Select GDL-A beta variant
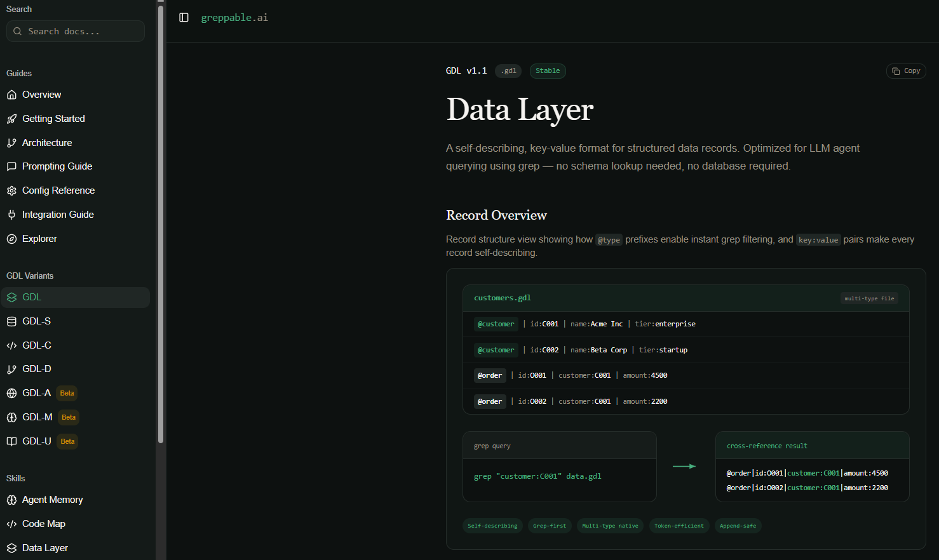Image resolution: width=939 pixels, height=560 pixels. coord(76,393)
